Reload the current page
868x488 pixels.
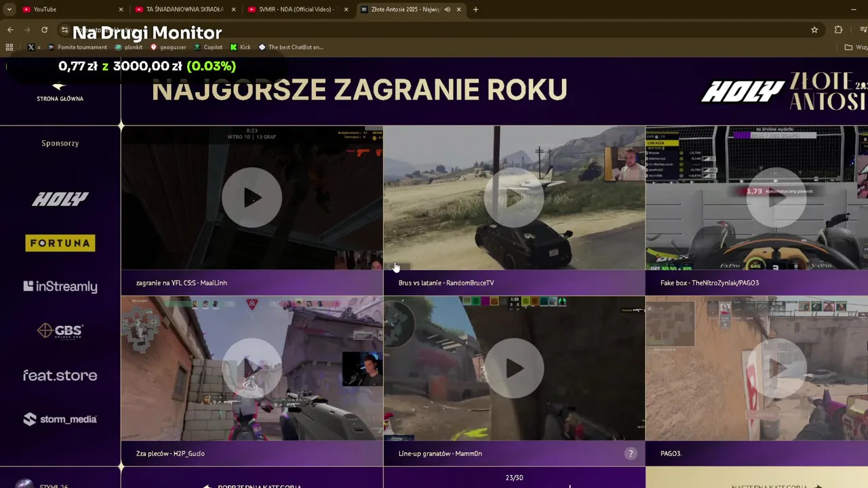[44, 30]
